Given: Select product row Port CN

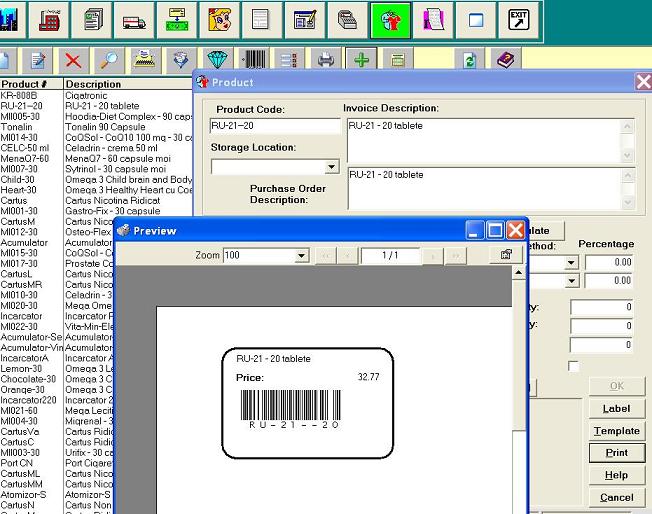Looking at the screenshot, I should pyautogui.click(x=57, y=463).
